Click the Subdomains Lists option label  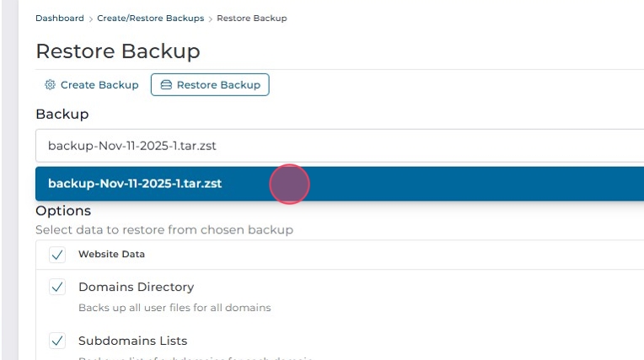click(x=132, y=341)
